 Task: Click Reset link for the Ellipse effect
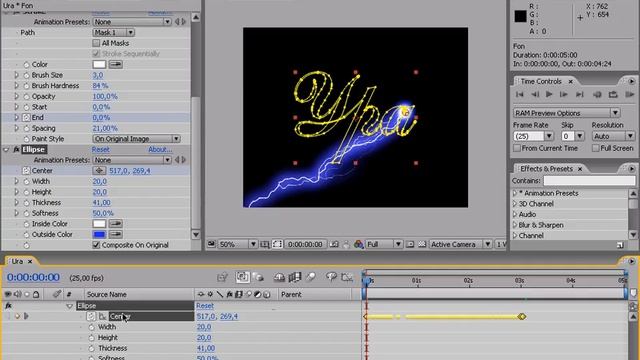tap(100, 149)
